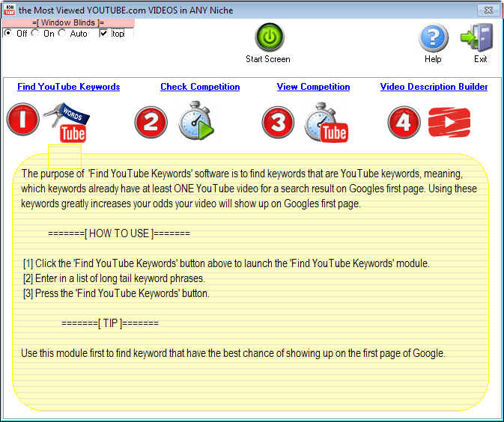Open Help via the blue question mark icon
Viewport: 504px width, 422px height.
coord(434,38)
